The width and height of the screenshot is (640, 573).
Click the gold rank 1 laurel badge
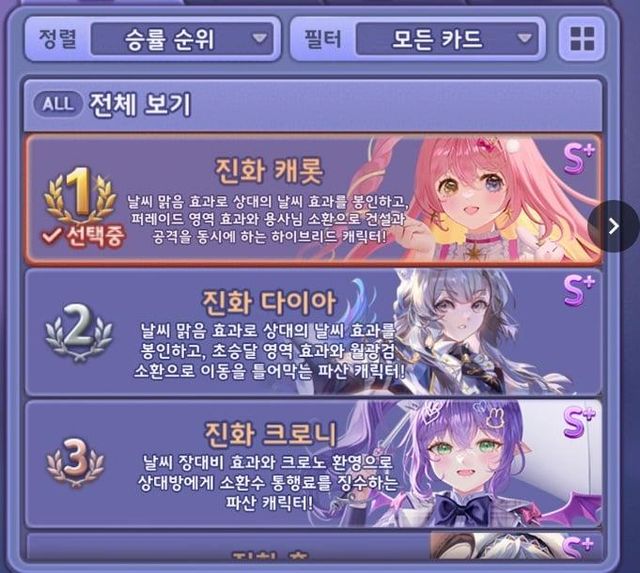(80, 195)
